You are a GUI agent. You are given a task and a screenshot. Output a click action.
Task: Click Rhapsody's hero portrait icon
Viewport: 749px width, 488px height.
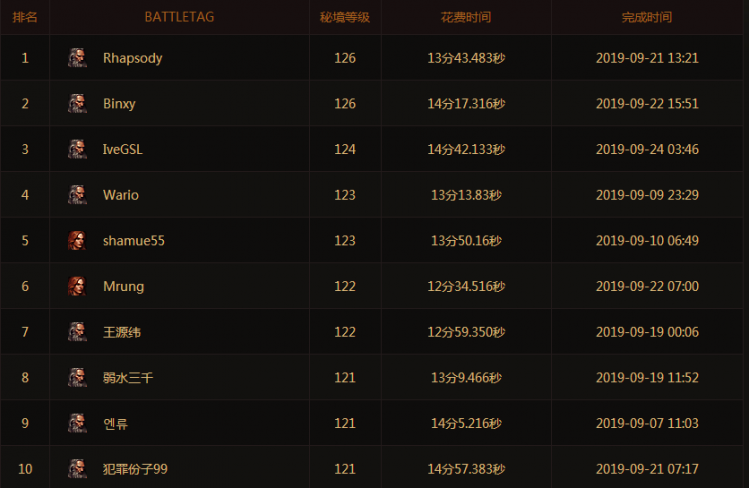[76, 58]
